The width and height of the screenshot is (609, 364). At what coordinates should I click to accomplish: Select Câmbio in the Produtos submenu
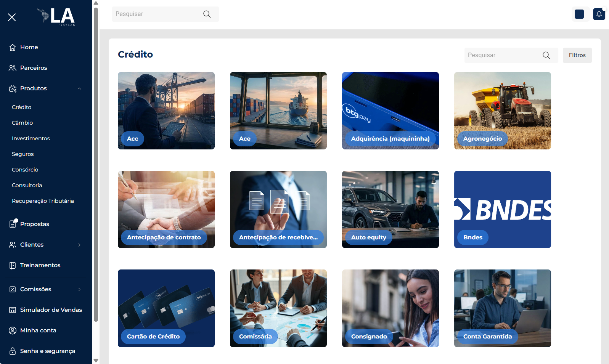point(22,123)
